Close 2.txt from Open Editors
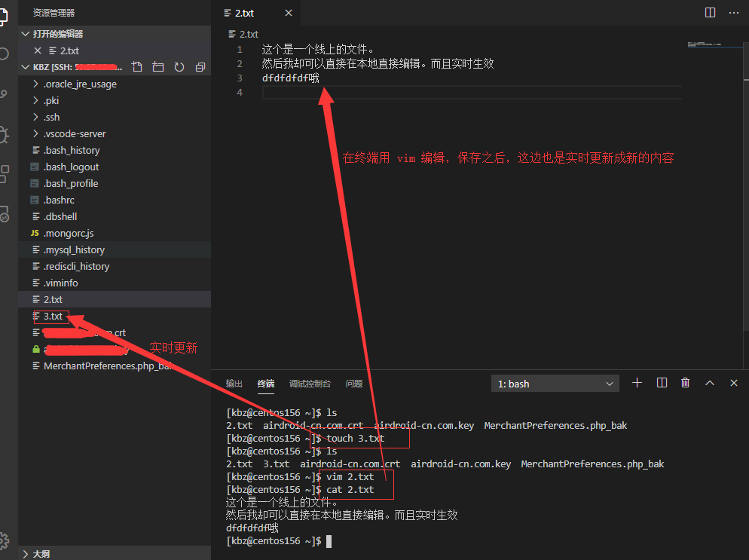Viewport: 749px width, 560px height. (38, 50)
